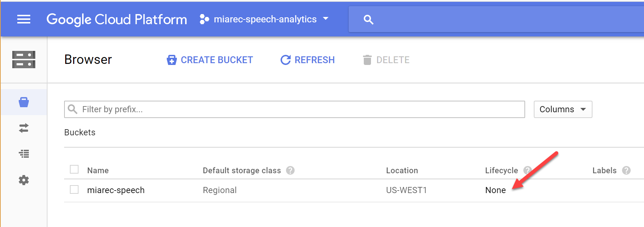This screenshot has height=227, width=644.
Task: Open the hamburger navigation menu
Action: coord(24,19)
